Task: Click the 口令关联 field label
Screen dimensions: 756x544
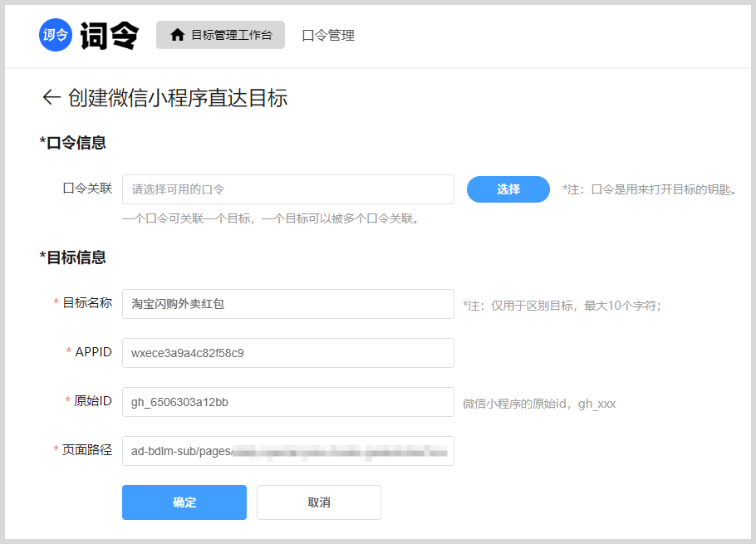Action: 87,189
